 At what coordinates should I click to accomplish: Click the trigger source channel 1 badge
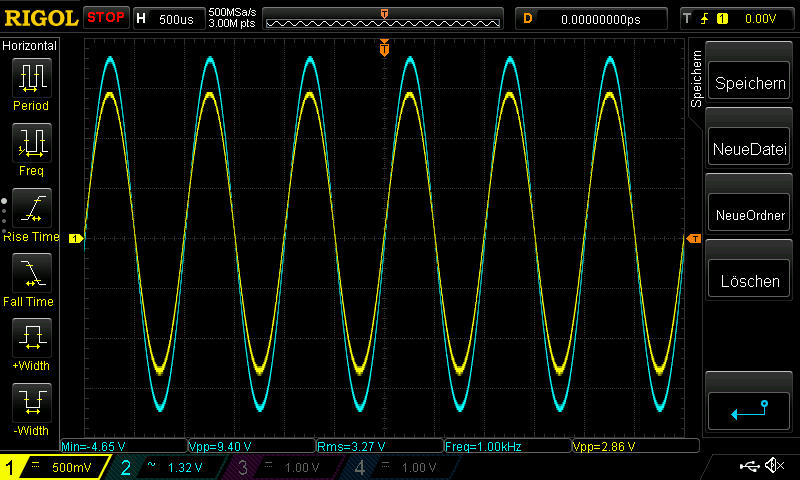pos(722,19)
